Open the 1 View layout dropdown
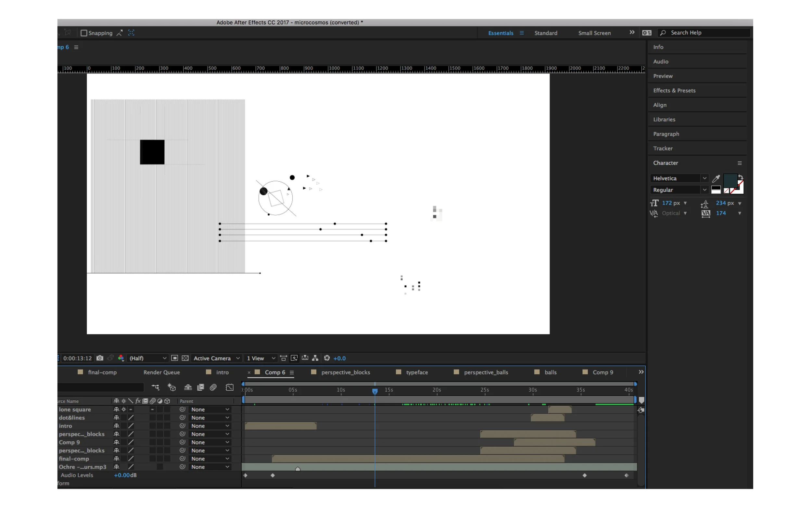Viewport: 812px width, 508px height. pyautogui.click(x=261, y=358)
